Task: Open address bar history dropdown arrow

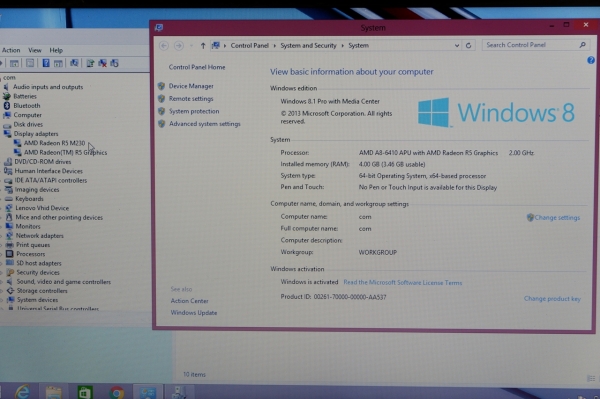Action: tap(457, 46)
